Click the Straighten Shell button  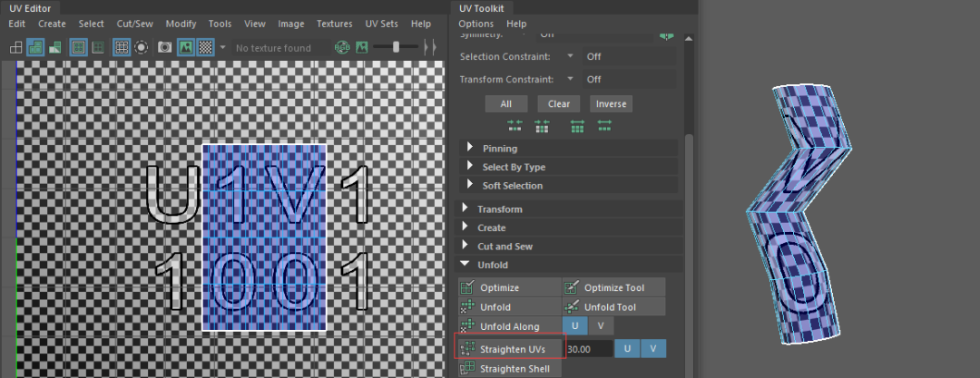point(509,369)
